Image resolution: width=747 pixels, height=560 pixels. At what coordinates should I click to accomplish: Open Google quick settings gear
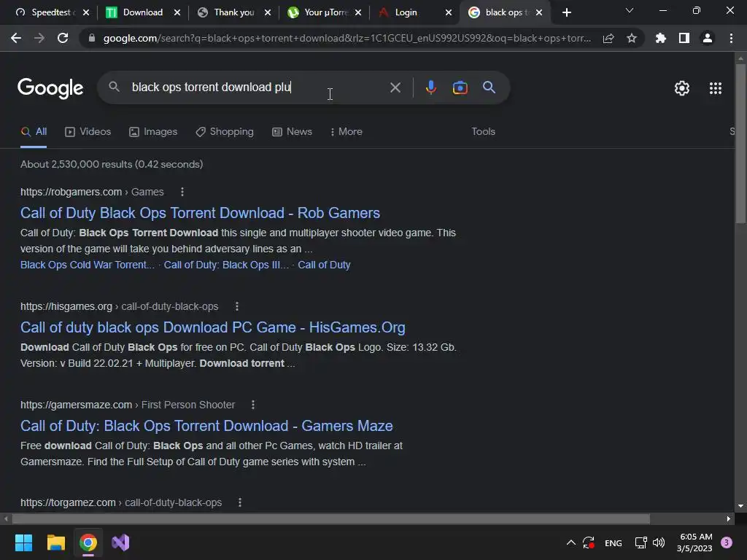tap(682, 88)
